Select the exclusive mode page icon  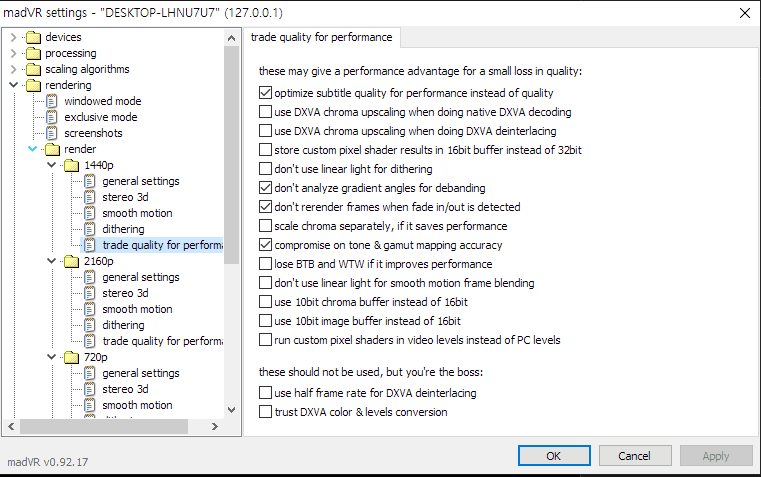pyautogui.click(x=52, y=117)
